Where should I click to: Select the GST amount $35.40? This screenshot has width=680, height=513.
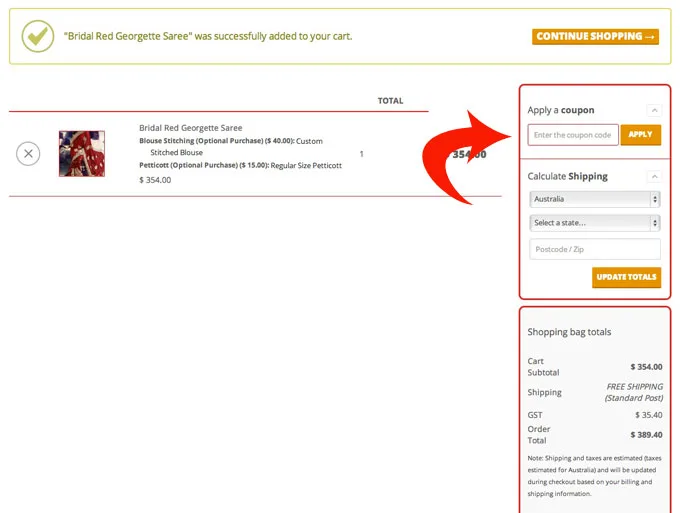[648, 414]
